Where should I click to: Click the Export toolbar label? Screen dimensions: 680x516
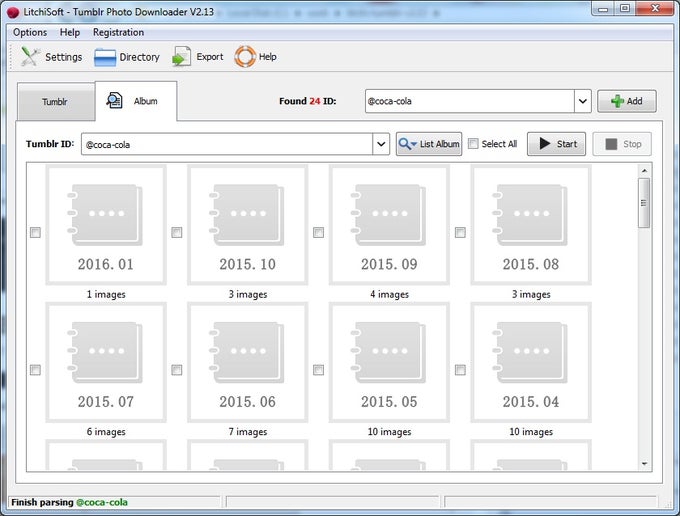[x=209, y=57]
